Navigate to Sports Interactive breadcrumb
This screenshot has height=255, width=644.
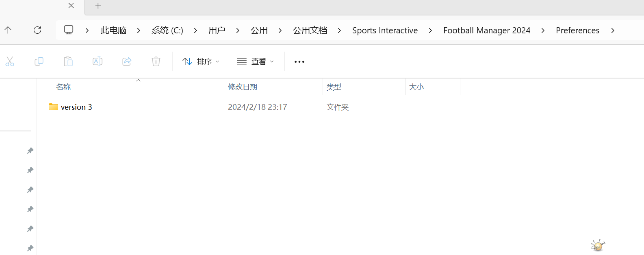pos(385,31)
